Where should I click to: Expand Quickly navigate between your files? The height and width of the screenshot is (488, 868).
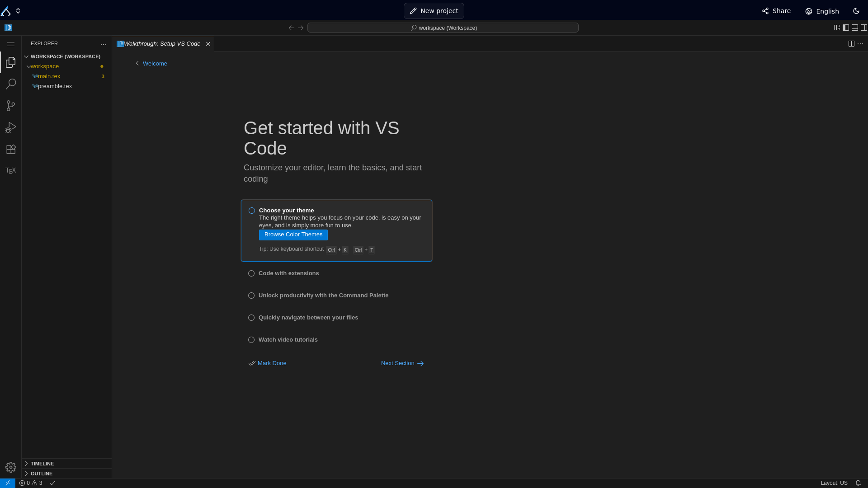pyautogui.click(x=308, y=318)
